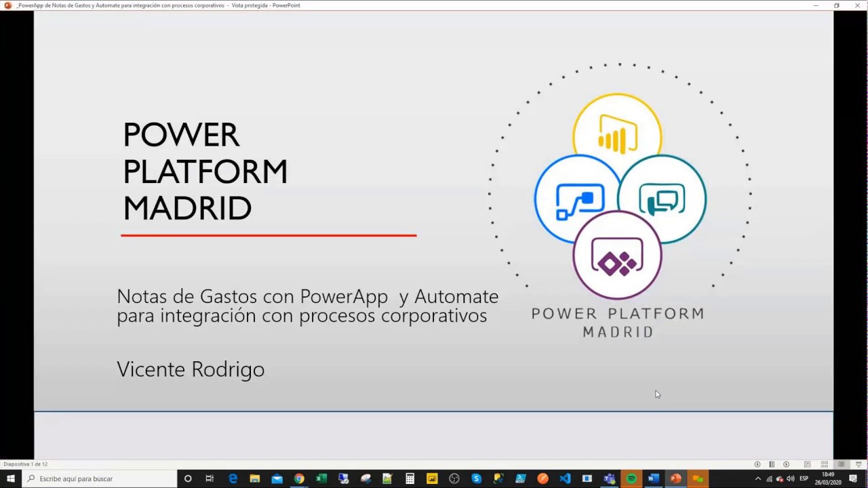This screenshot has width=868, height=488.
Task: Go to previous slide in the status bar
Action: pyautogui.click(x=757, y=464)
